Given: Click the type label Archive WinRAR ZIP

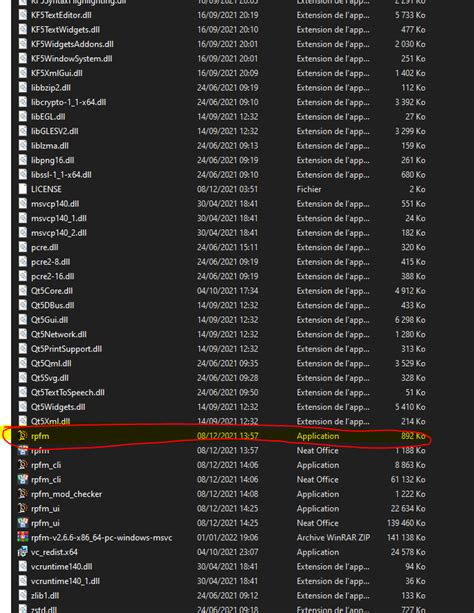Looking at the screenshot, I should click(333, 538).
